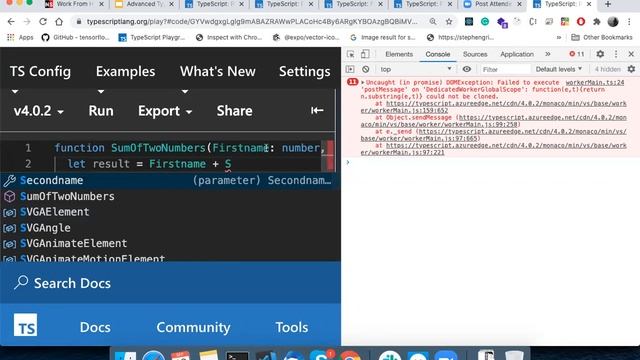
Task: Click the address bar URL
Action: [252, 22]
